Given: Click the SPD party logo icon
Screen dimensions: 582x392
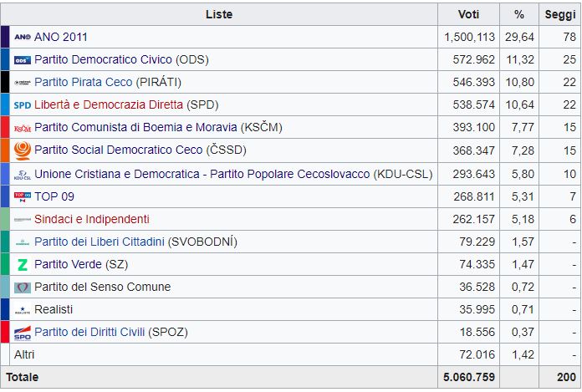Looking at the screenshot, I should (23, 105).
